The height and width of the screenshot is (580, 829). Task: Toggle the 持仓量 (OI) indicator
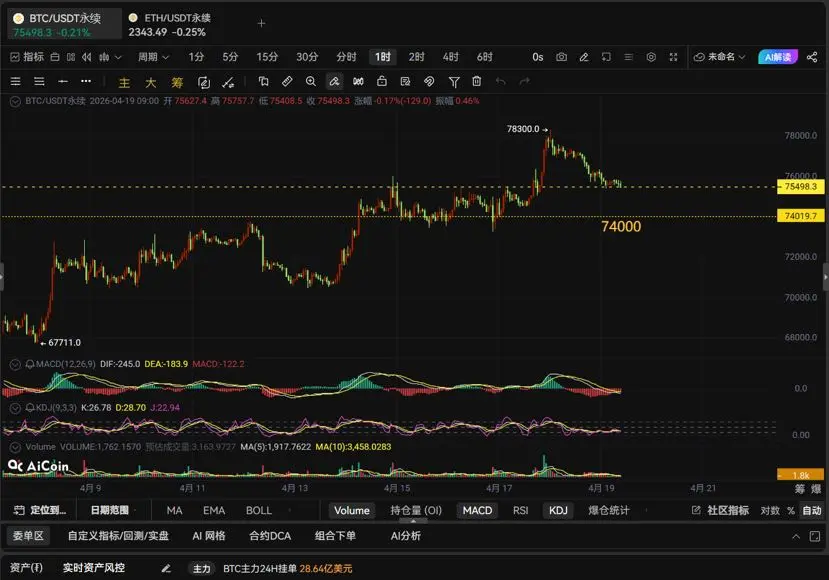tap(416, 510)
